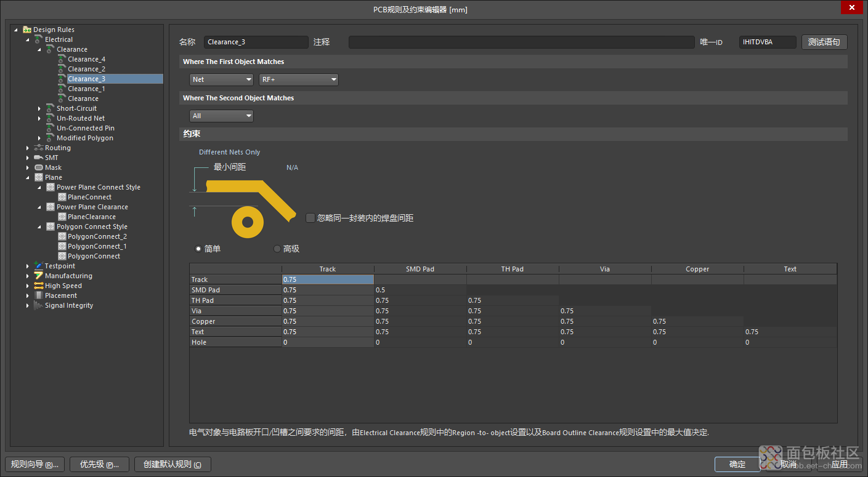Click the SMT category icon

39,158
